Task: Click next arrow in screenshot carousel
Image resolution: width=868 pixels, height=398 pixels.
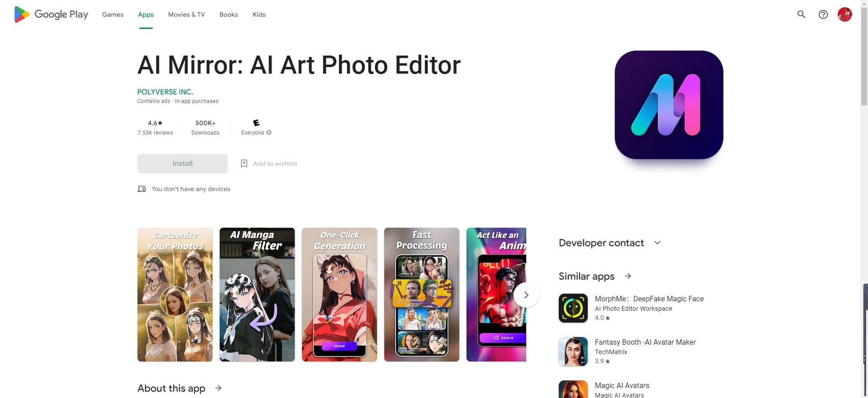Action: click(526, 295)
